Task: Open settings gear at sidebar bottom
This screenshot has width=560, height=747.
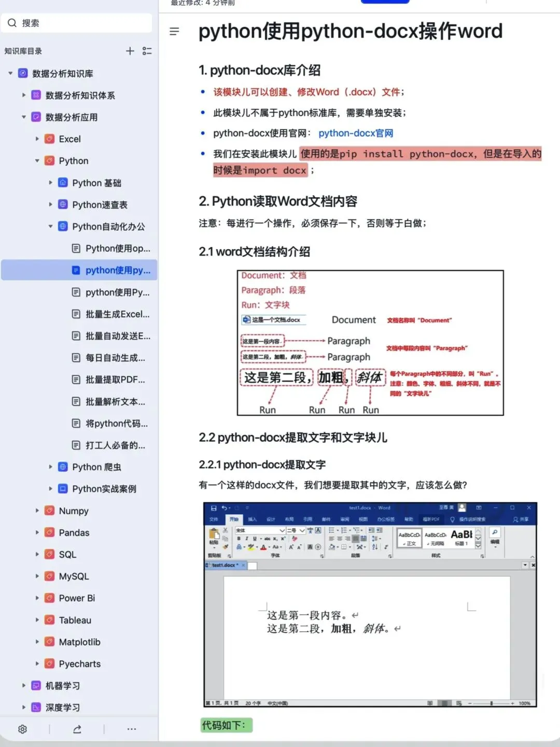Action: pos(22,729)
